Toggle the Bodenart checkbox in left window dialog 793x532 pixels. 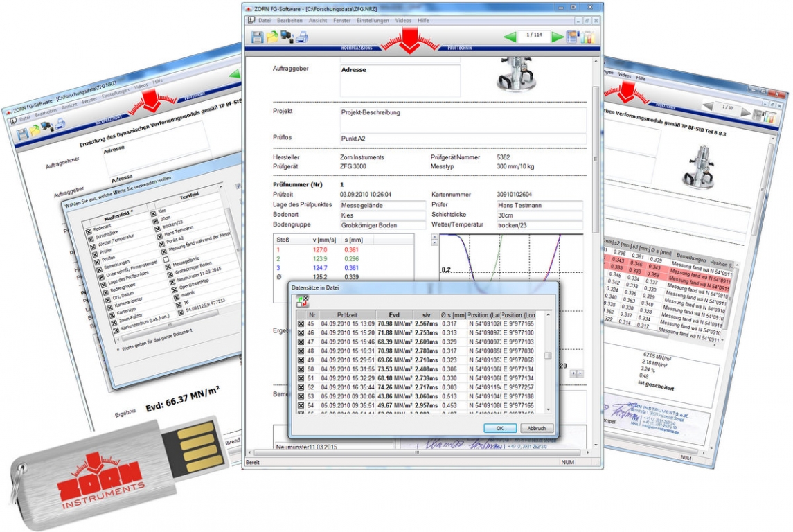click(89, 231)
